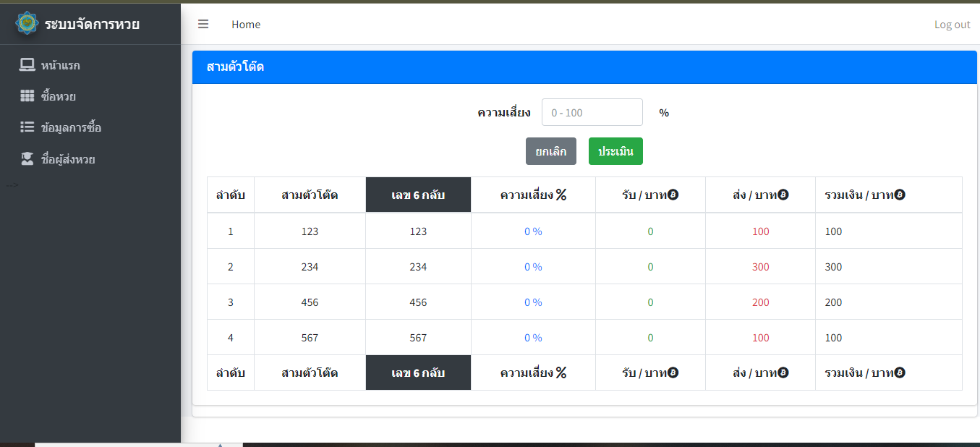This screenshot has width=980, height=447.
Task: Click the coin icon in รวมเงิน / บาท header
Action: 900,195
